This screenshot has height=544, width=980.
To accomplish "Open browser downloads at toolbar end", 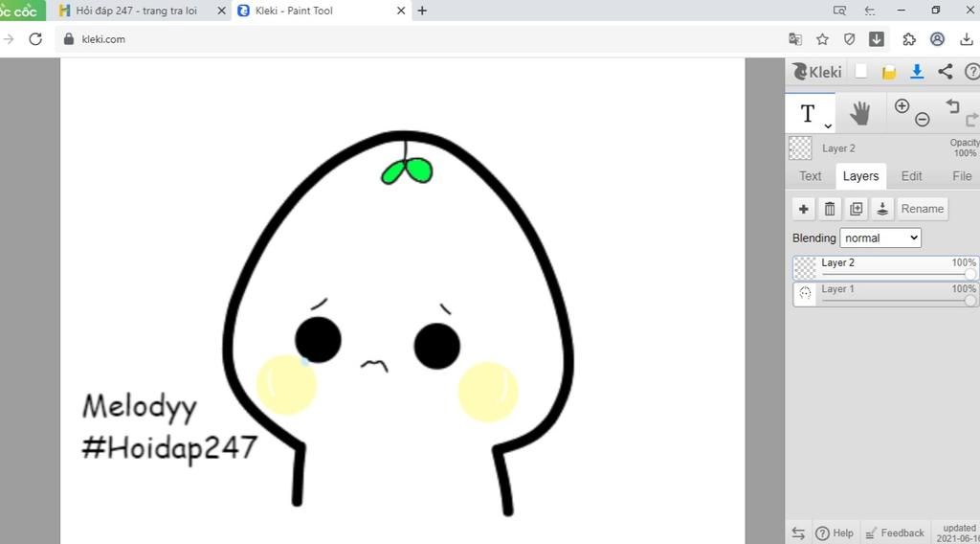I will (x=967, y=39).
